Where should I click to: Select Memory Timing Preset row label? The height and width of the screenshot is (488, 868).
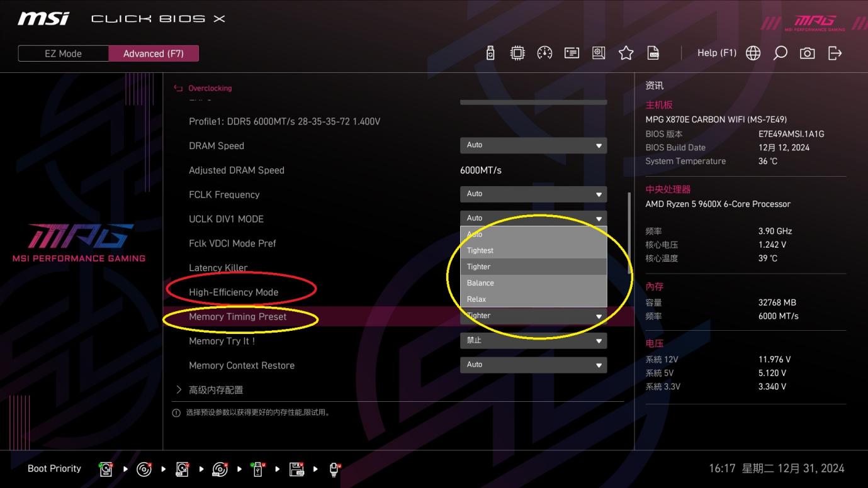(x=238, y=316)
